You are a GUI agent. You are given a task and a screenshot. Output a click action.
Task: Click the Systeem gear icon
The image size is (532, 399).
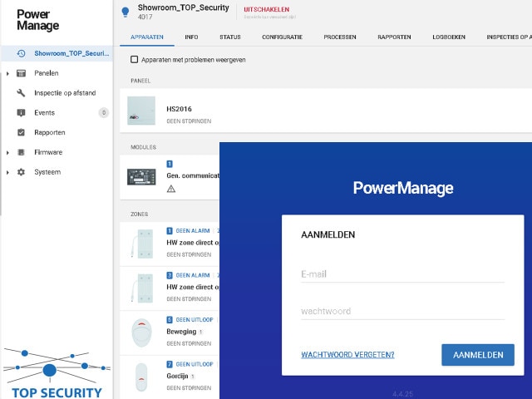pyautogui.click(x=21, y=172)
